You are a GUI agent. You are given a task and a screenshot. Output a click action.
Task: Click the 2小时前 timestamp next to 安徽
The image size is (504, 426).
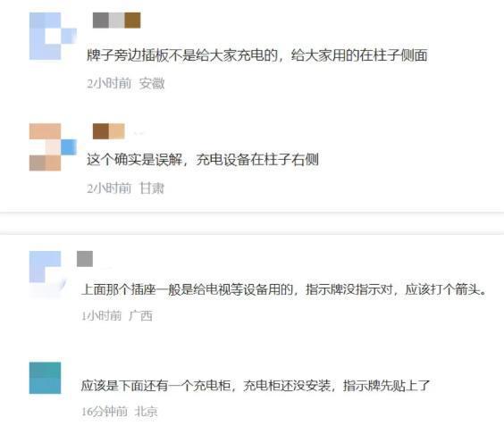[x=109, y=84]
